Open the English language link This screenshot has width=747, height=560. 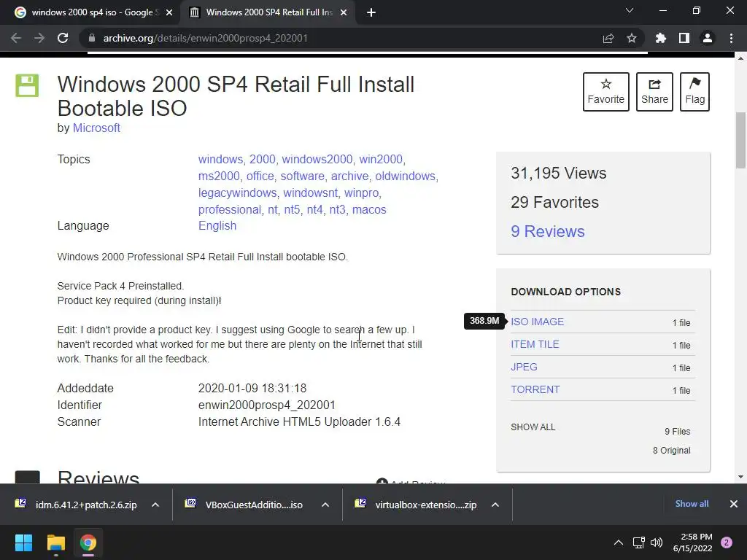[217, 226]
